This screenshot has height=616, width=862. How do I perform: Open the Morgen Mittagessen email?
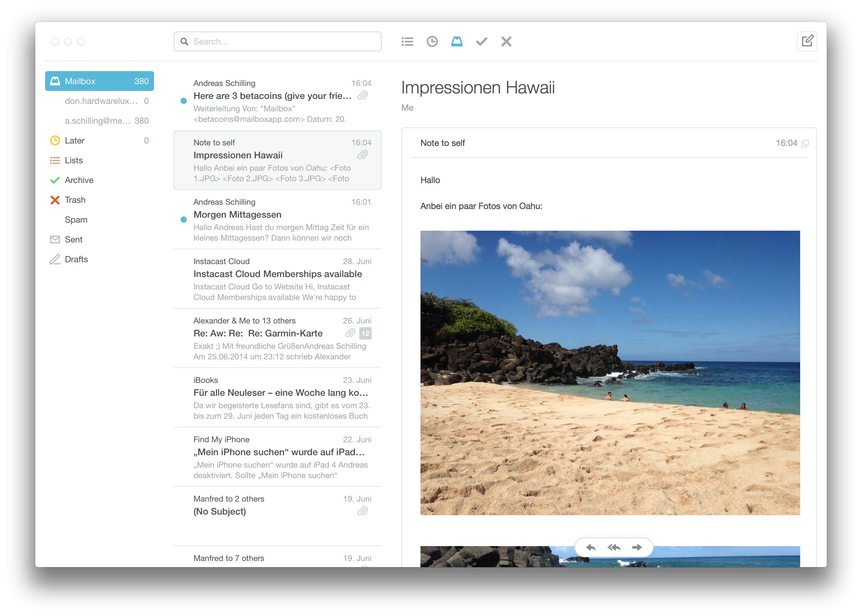(x=277, y=219)
